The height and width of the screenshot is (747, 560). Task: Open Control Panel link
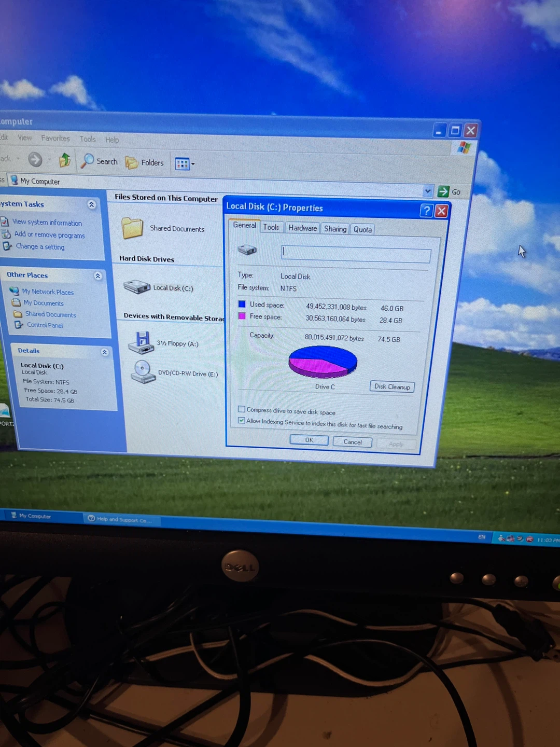(45, 325)
